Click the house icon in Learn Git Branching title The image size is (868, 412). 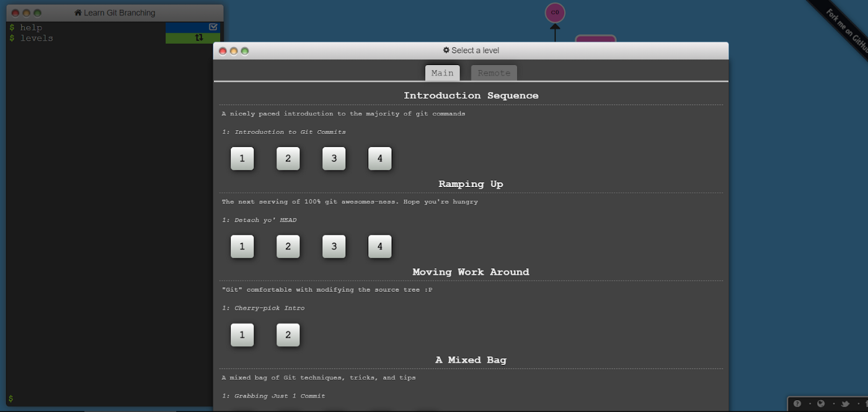(77, 13)
